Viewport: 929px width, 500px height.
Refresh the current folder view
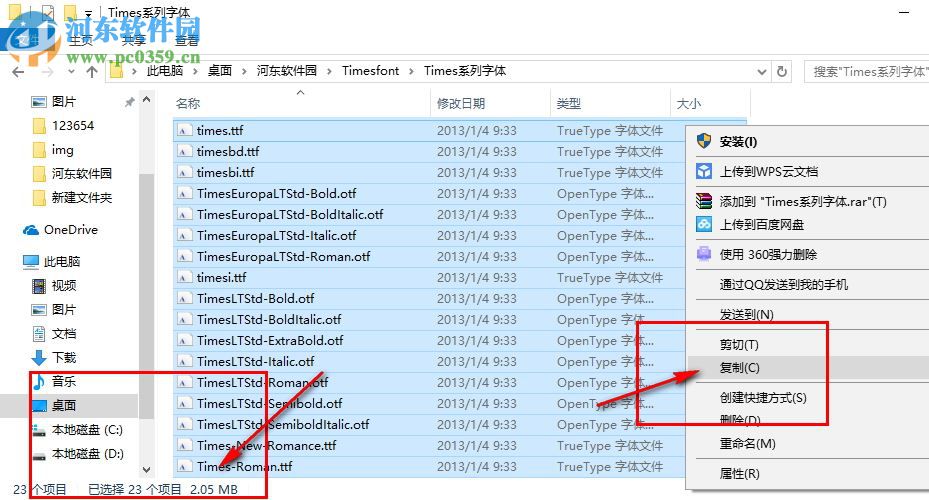click(782, 72)
